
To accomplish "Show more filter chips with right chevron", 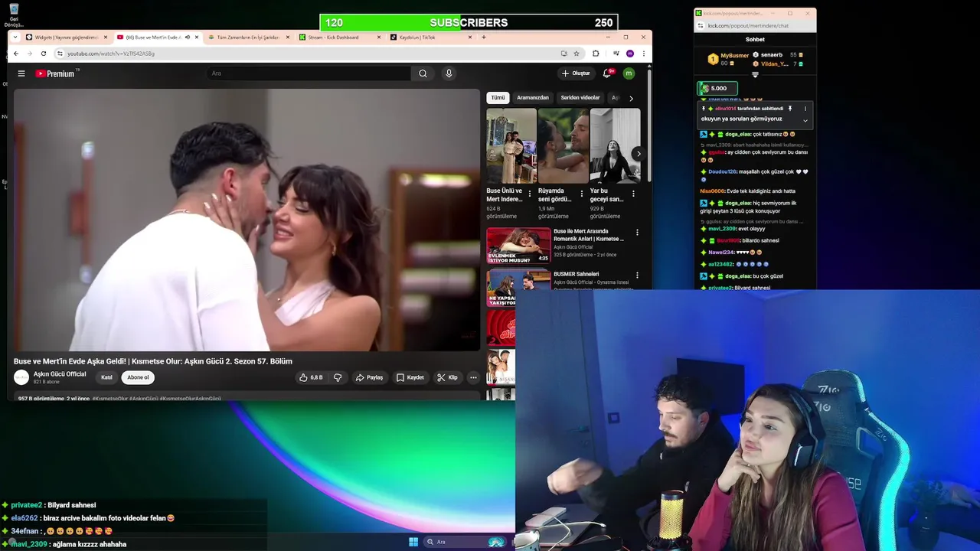I will (x=631, y=98).
